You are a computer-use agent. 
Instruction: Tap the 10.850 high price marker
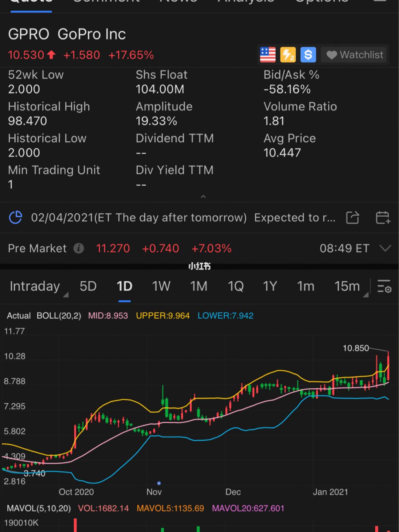356,348
